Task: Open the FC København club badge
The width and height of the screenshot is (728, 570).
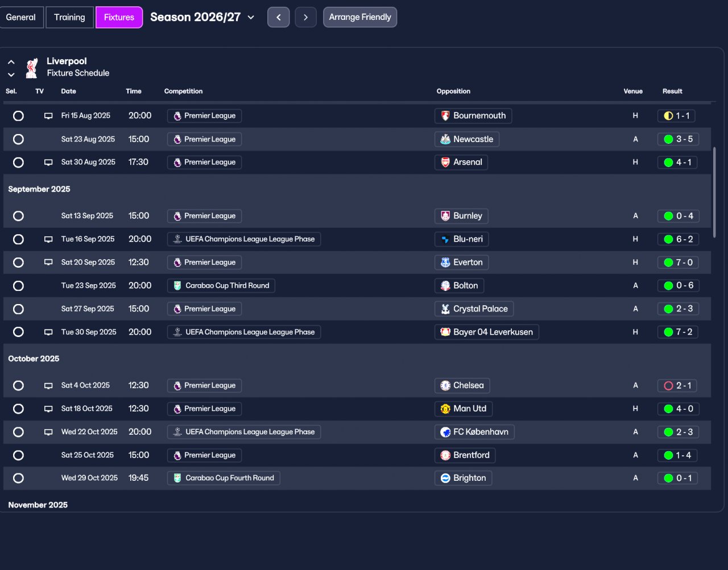Action: click(x=445, y=432)
